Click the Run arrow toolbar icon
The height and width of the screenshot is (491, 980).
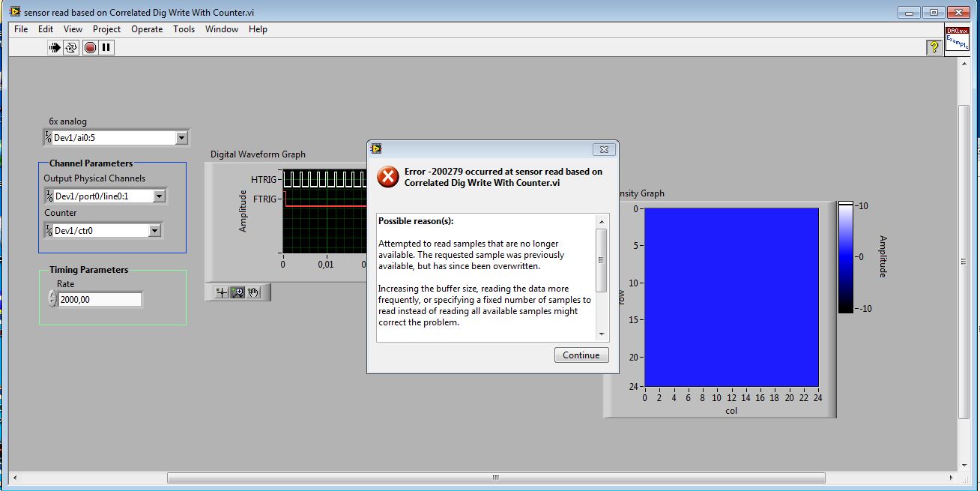[x=55, y=48]
